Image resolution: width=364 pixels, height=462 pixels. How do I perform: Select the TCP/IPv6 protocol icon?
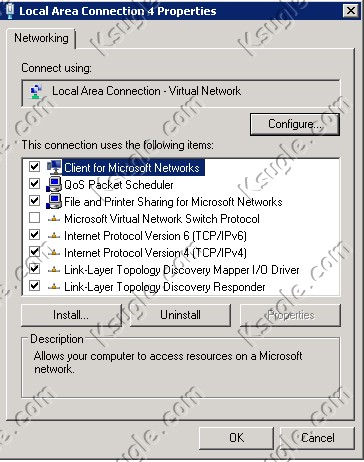[54, 236]
